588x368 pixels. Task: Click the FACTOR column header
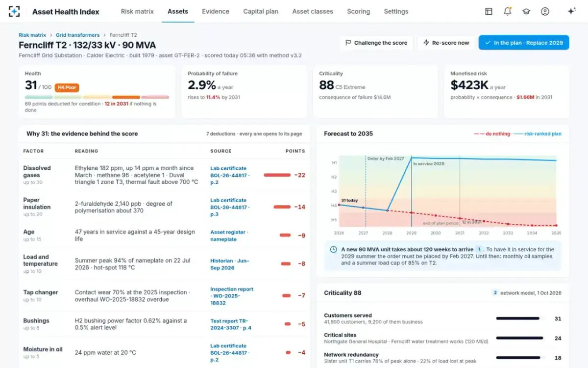coord(33,151)
